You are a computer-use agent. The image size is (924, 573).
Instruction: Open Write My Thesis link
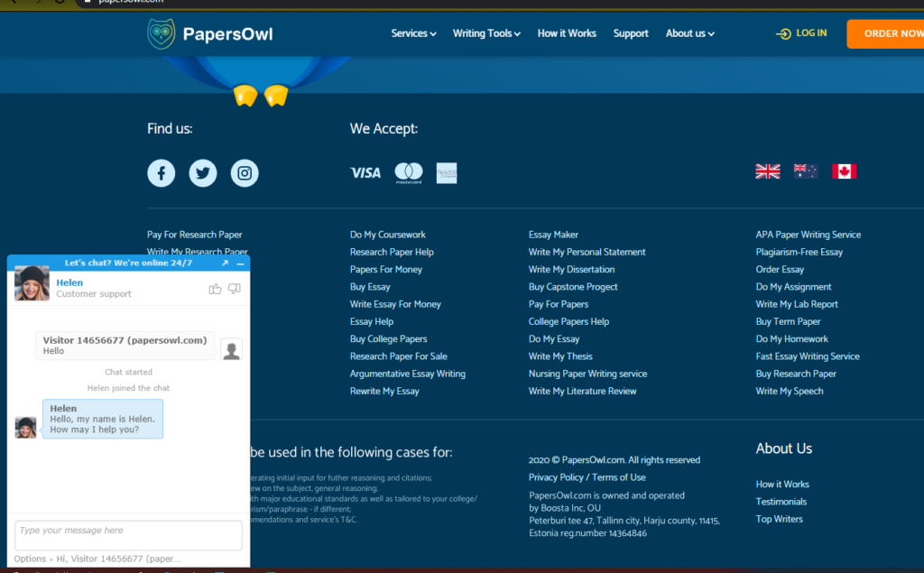click(560, 356)
